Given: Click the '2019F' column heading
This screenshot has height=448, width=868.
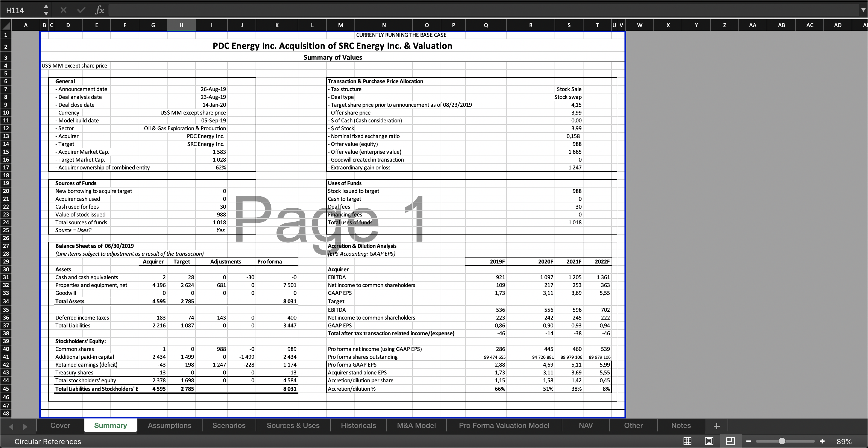Looking at the screenshot, I should 497,262.
